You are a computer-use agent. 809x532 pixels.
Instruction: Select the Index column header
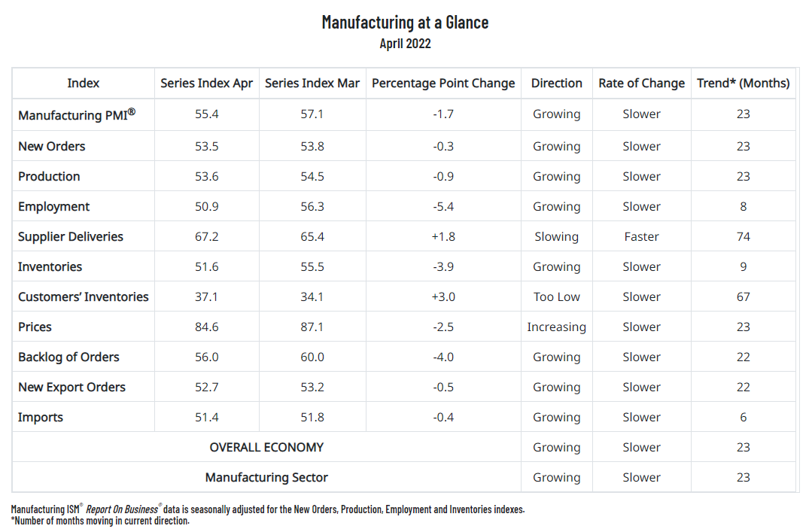tap(83, 84)
